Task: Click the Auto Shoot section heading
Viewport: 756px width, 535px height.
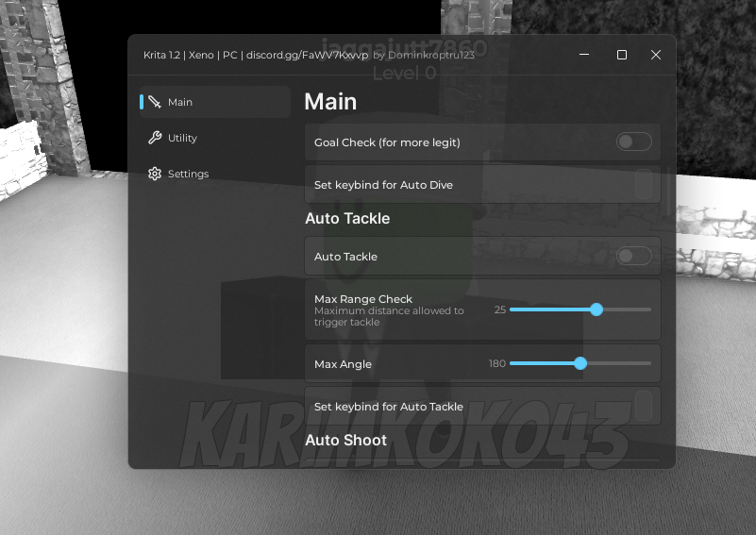Action: 346,440
